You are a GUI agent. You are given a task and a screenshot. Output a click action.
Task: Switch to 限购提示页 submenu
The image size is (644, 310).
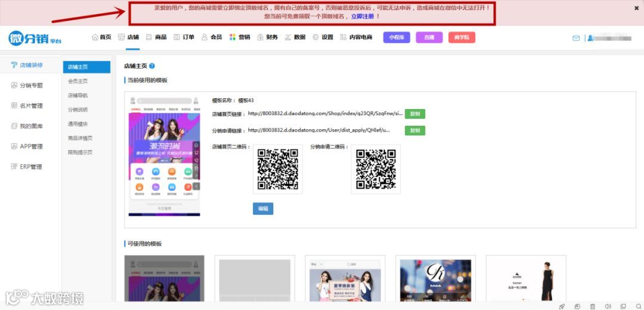80,153
